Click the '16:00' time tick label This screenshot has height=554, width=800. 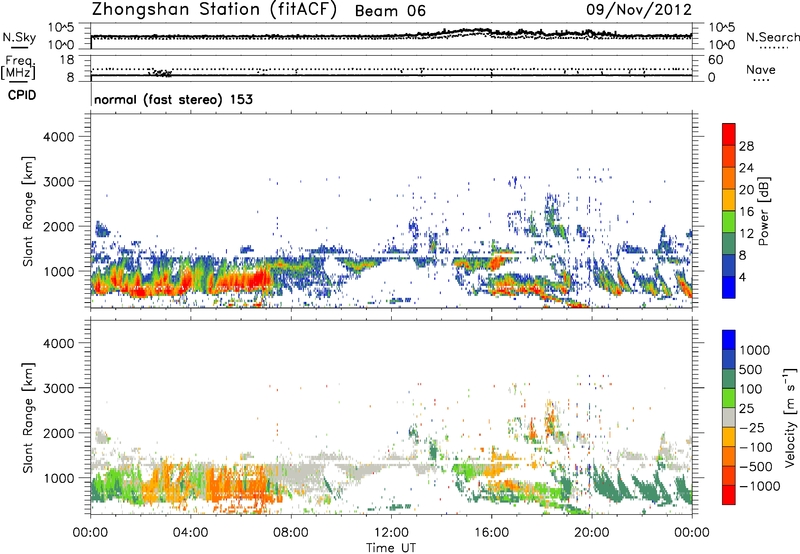(x=491, y=533)
